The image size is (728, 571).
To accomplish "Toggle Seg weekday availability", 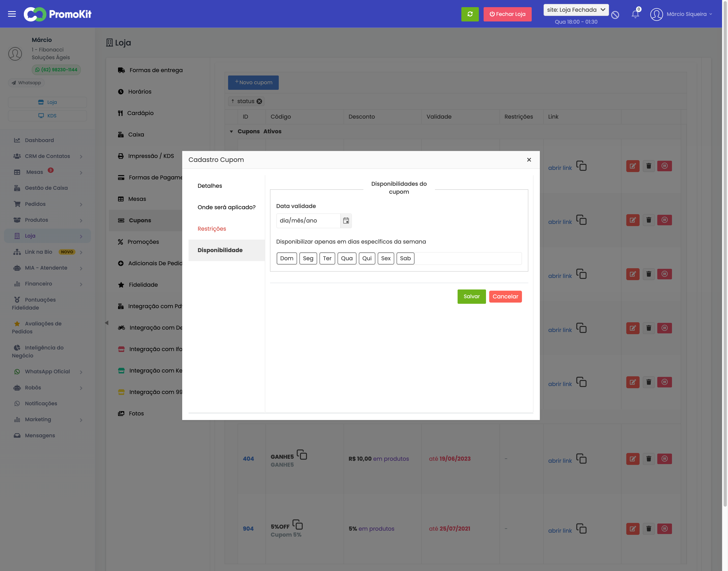I will pos(308,258).
